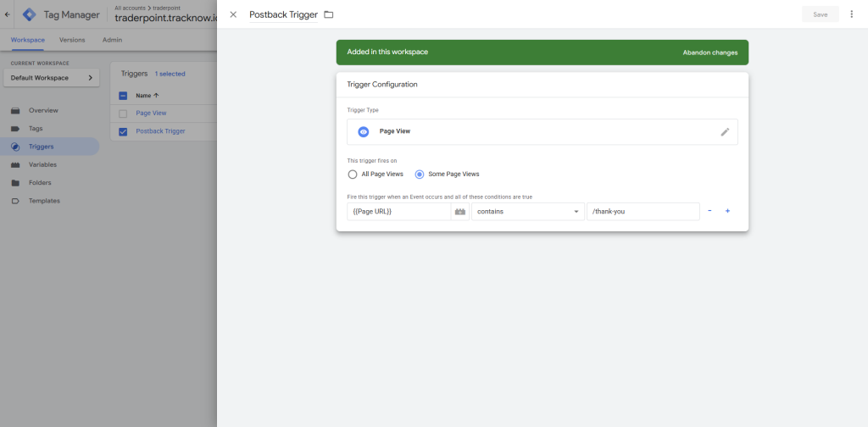Click the folder icon beside the Postback Trigger title

(329, 14)
